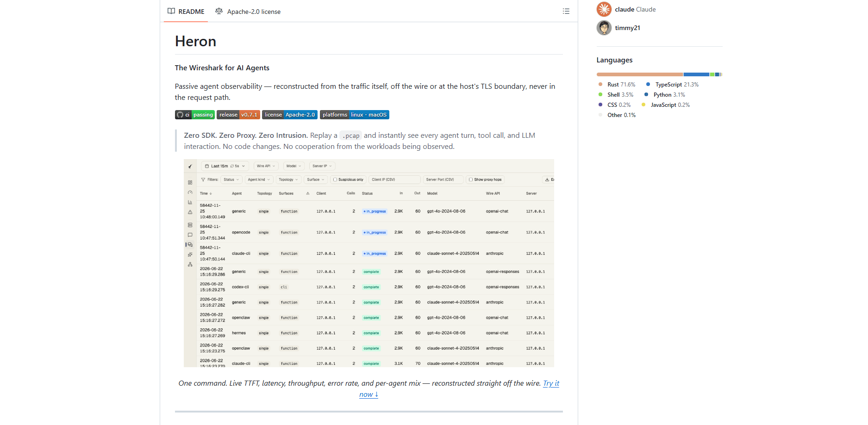This screenshot has height=425, width=868.
Task: Click the 'Other 0.1%' language entry
Action: coord(617,115)
